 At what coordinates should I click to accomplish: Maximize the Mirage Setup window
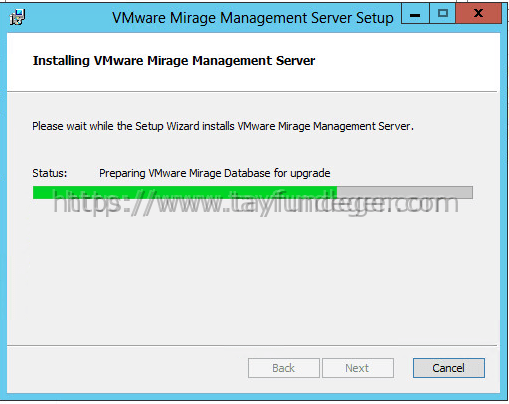click(443, 14)
